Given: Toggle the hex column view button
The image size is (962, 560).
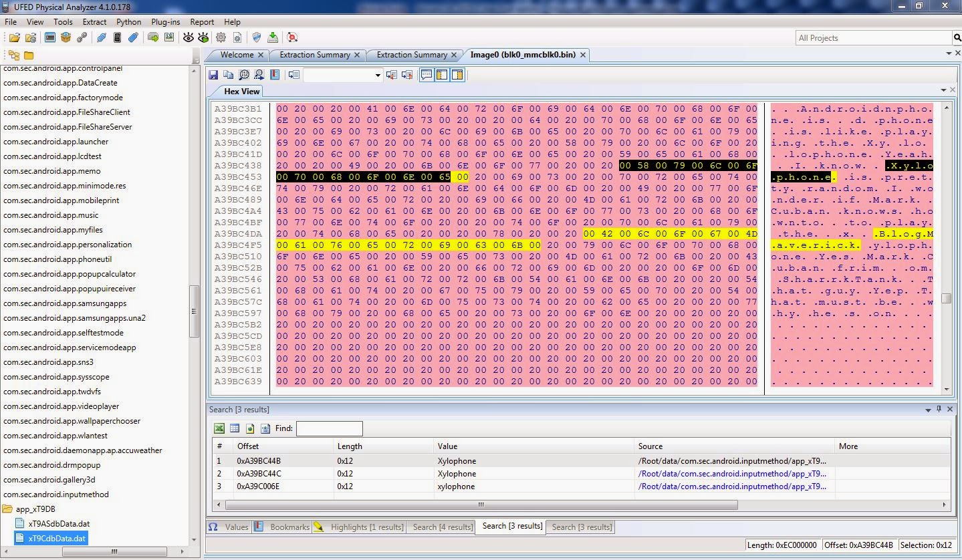Looking at the screenshot, I should coord(442,75).
